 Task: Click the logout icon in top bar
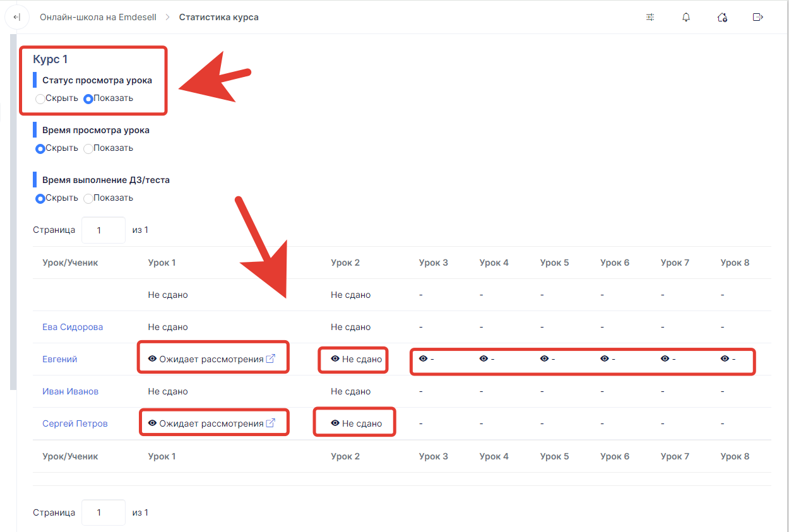758,17
